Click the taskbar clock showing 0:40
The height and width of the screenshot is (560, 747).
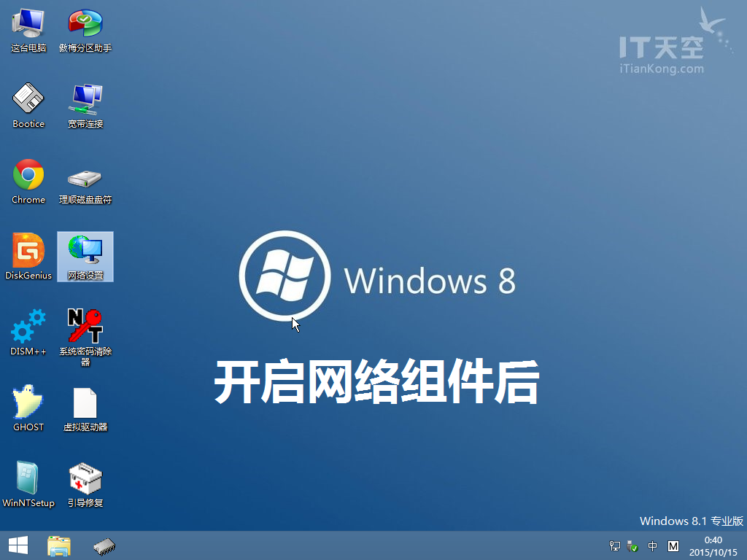pyautogui.click(x=713, y=545)
